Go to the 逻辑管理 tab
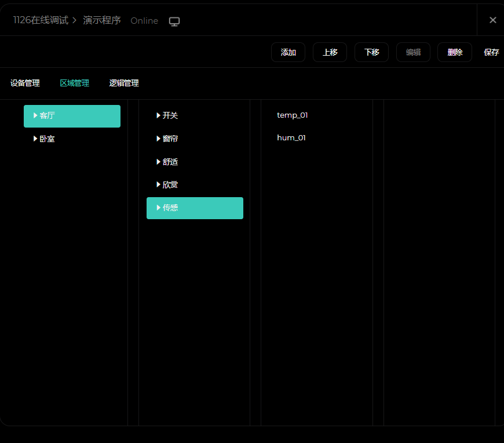 tap(124, 83)
